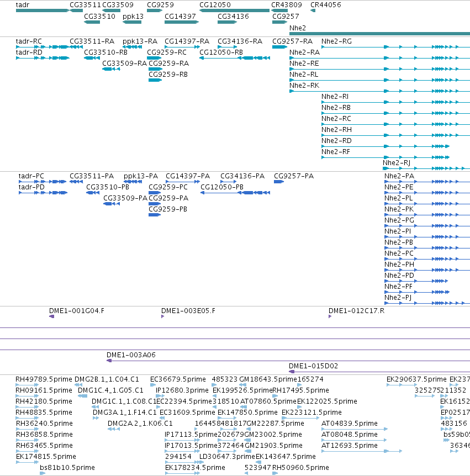Viewport: 470px width, 476px height.
Task: Click the EK290637.5prime EST label
Action: tap(416, 379)
